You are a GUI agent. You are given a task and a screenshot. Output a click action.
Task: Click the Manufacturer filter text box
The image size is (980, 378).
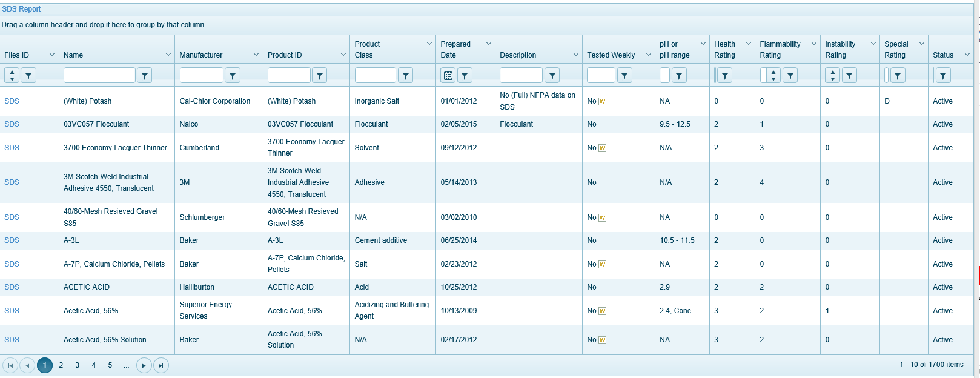tap(202, 75)
